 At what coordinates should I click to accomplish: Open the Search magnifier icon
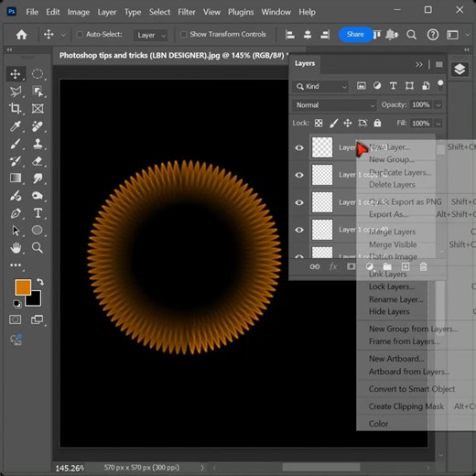point(411,35)
